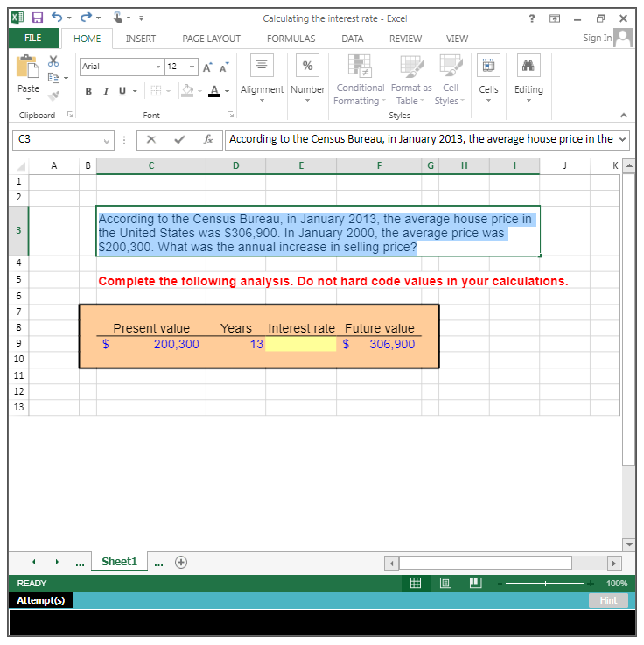
Task: Expand the Name Box dropdown arrow
Action: 107,141
